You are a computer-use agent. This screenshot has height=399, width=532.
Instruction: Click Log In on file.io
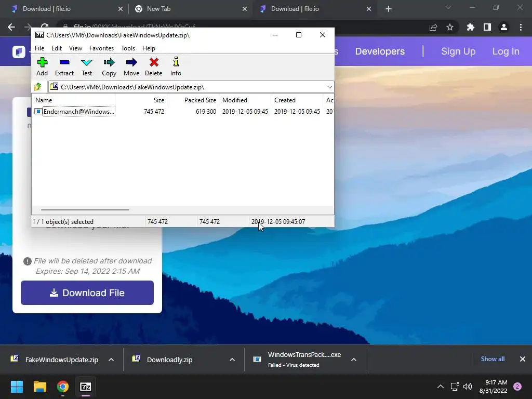pyautogui.click(x=506, y=51)
